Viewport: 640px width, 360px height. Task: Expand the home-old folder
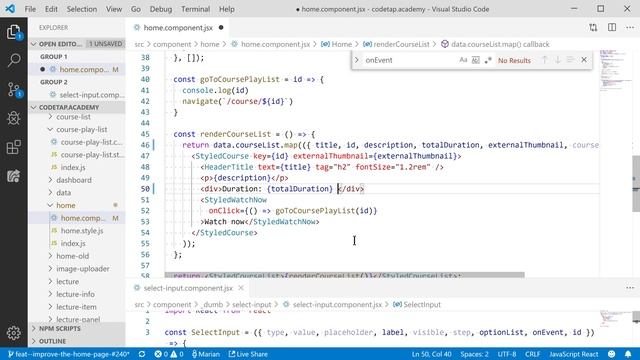point(72,256)
